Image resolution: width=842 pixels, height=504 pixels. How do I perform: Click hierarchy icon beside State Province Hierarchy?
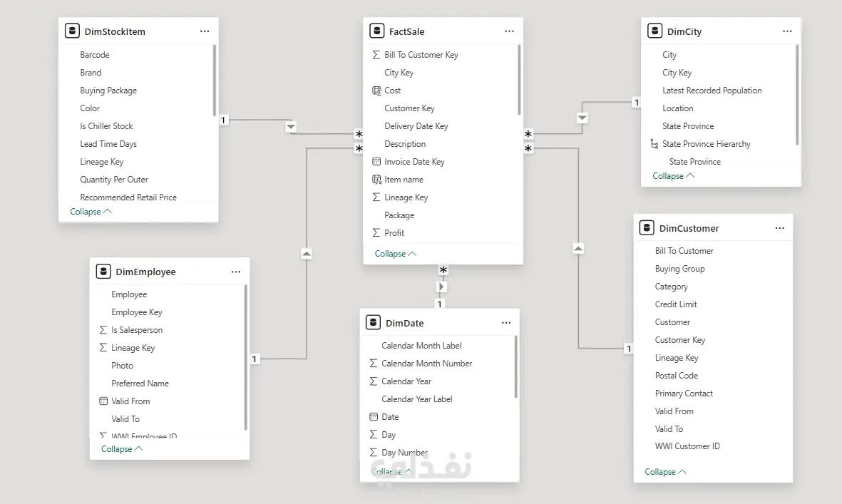654,144
